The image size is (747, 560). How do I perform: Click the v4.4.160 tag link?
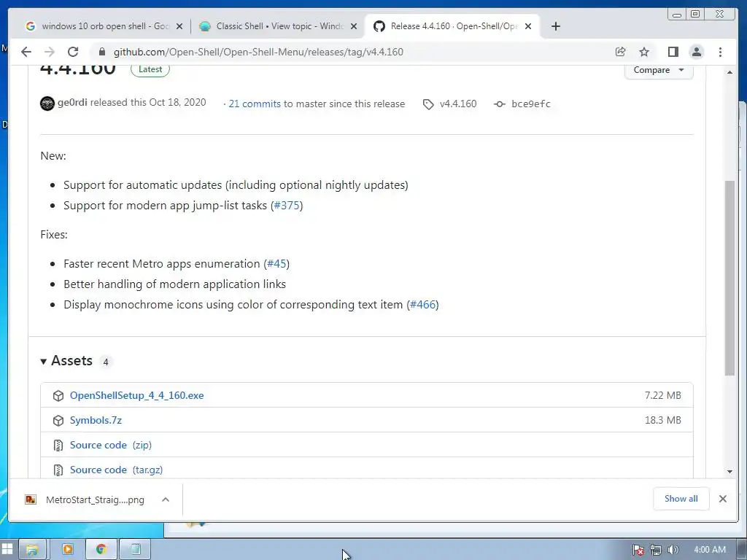click(x=458, y=104)
